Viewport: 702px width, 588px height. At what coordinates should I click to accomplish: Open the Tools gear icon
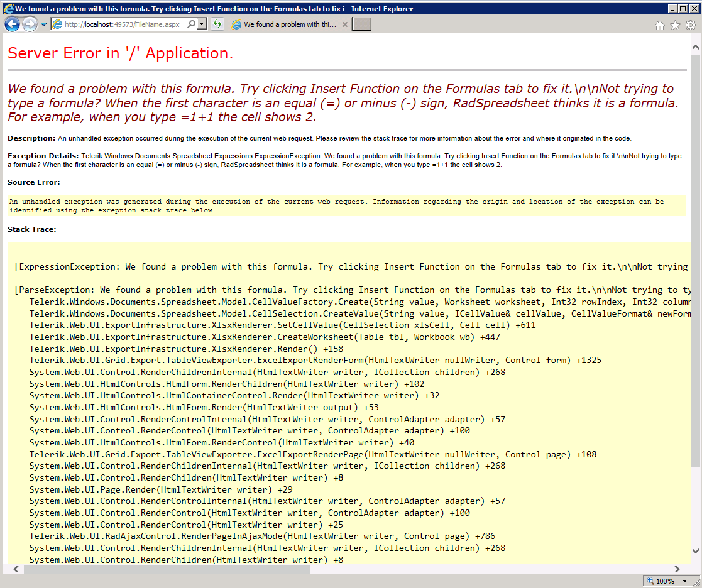(691, 26)
